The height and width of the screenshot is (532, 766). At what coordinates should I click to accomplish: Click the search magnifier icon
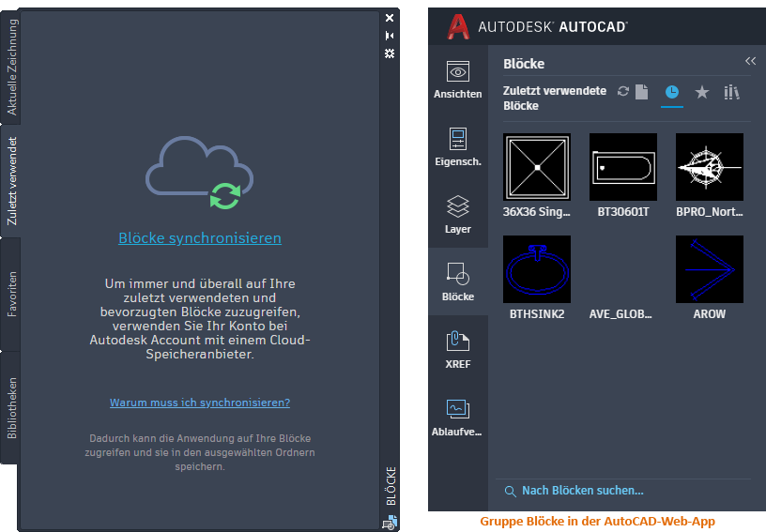coord(510,492)
